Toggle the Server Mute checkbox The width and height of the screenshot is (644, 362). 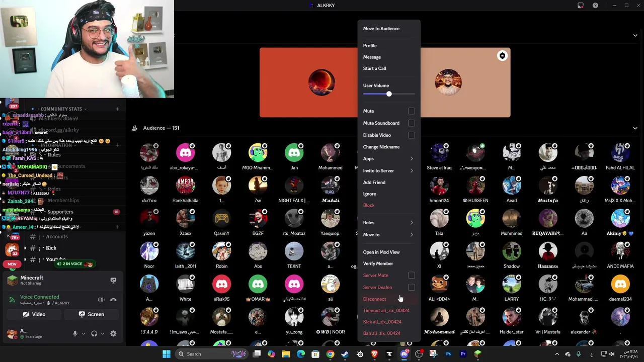[x=412, y=276]
